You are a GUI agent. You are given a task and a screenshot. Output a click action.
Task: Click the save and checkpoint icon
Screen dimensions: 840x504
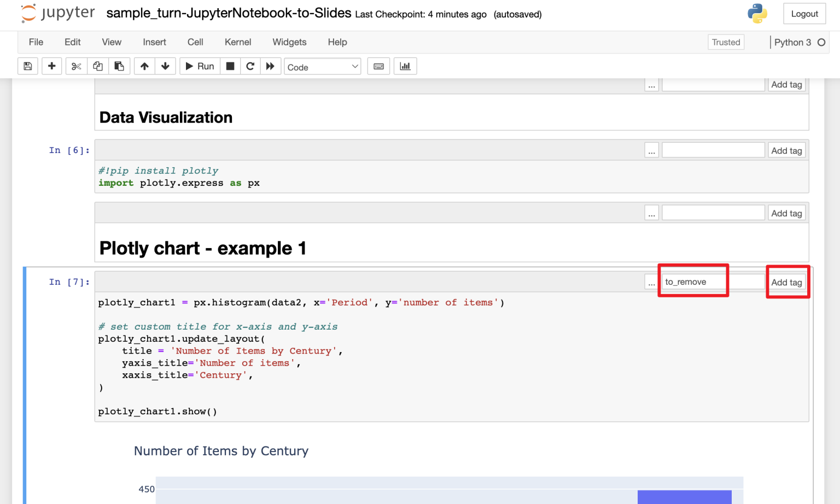28,66
